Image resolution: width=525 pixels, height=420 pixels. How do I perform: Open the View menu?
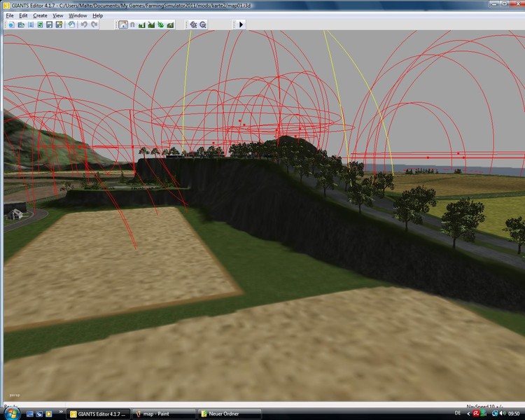click(x=58, y=15)
